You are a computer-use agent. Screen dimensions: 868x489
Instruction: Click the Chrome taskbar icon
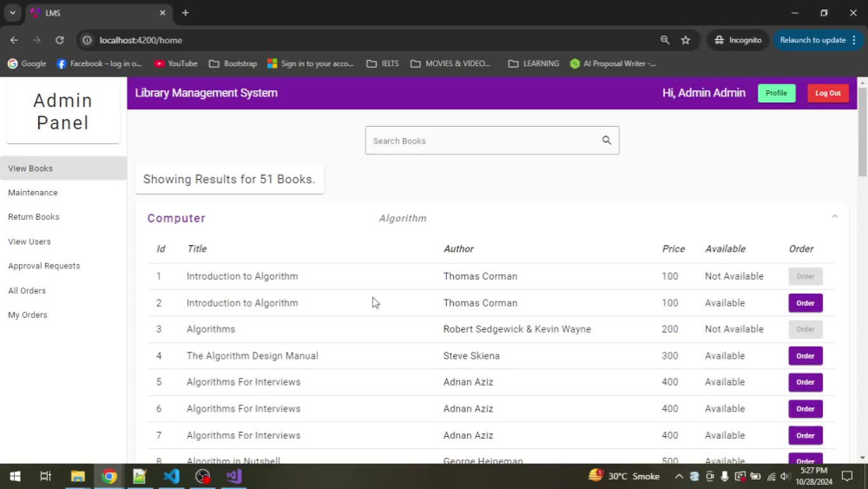coord(109,476)
